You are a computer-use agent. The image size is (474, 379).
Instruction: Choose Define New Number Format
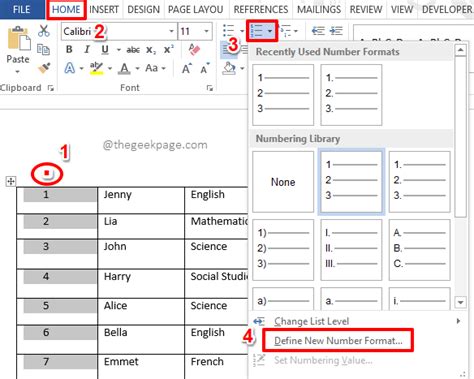click(x=338, y=341)
